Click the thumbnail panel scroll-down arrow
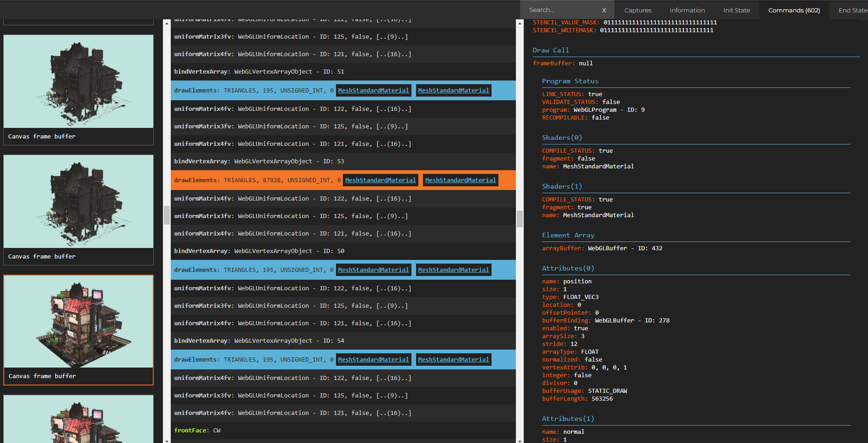This screenshot has width=868, height=443. (167, 440)
